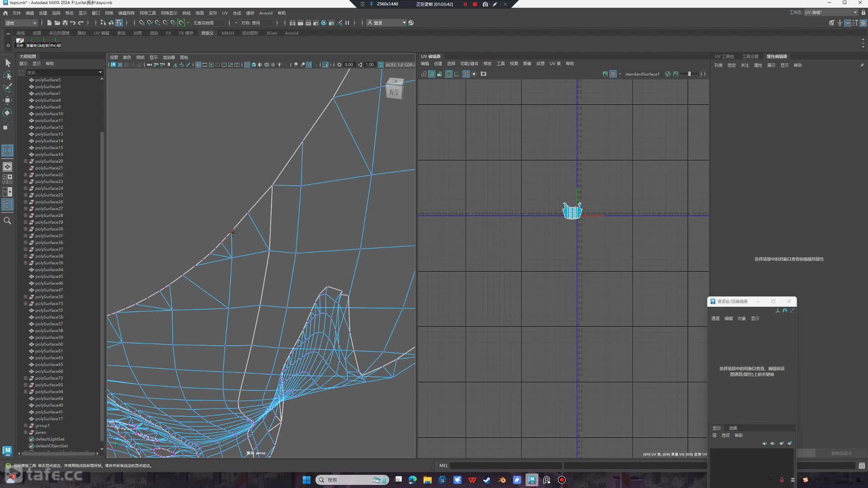Switch to the MASH shelf tab
Screen dimensions: 868x488
pyautogui.click(x=228, y=33)
